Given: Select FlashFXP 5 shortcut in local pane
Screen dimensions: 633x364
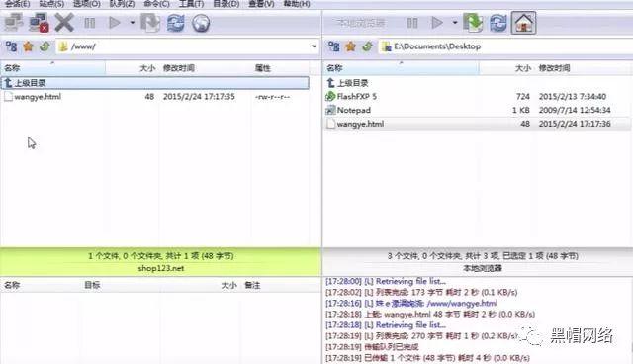Looking at the screenshot, I should pyautogui.click(x=478, y=97).
